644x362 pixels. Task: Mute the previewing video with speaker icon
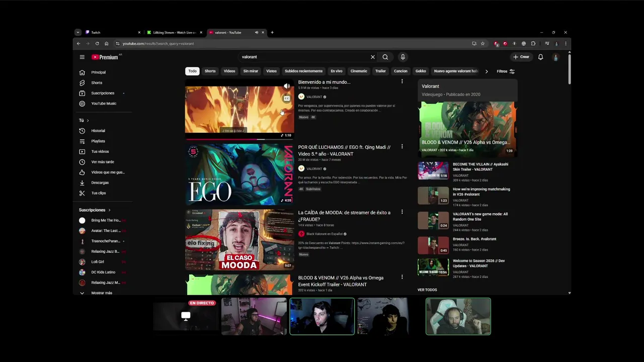[x=287, y=86]
